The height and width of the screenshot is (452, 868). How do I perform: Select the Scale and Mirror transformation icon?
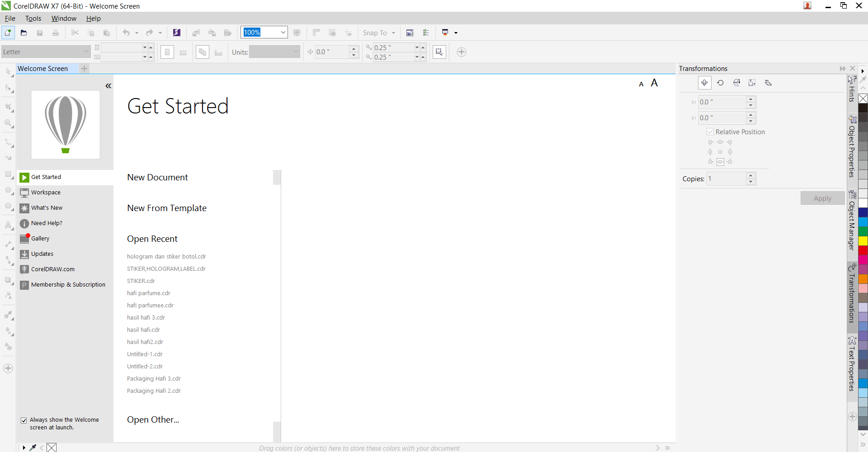736,83
